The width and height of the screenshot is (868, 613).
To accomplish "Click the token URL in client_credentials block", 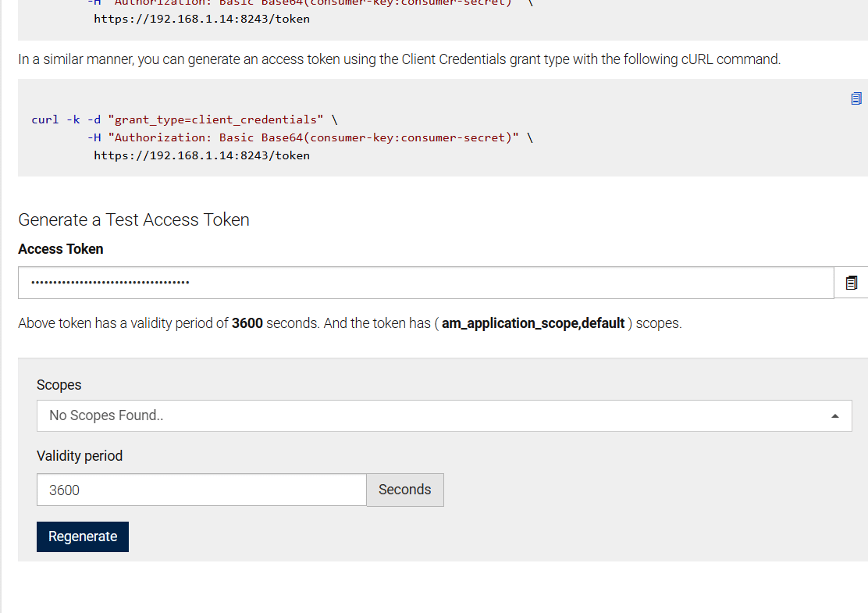I will point(201,155).
